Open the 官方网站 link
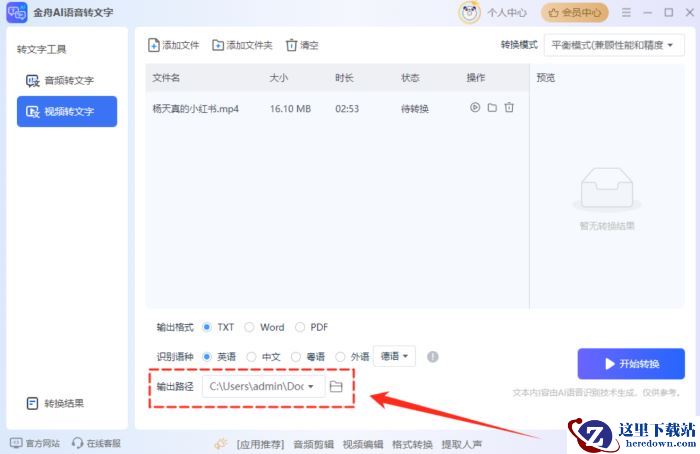Image resolution: width=700 pixels, height=454 pixels. pos(35,443)
